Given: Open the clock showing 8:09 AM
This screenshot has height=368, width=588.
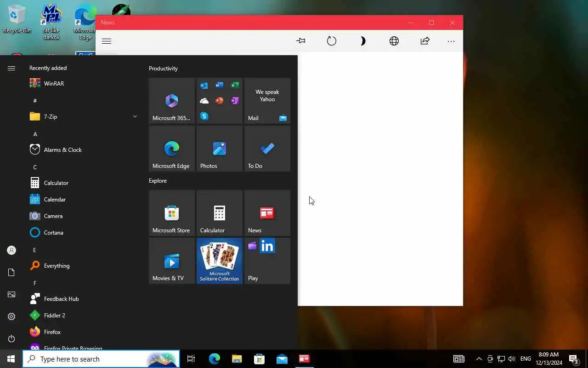Looking at the screenshot, I should coord(548,359).
